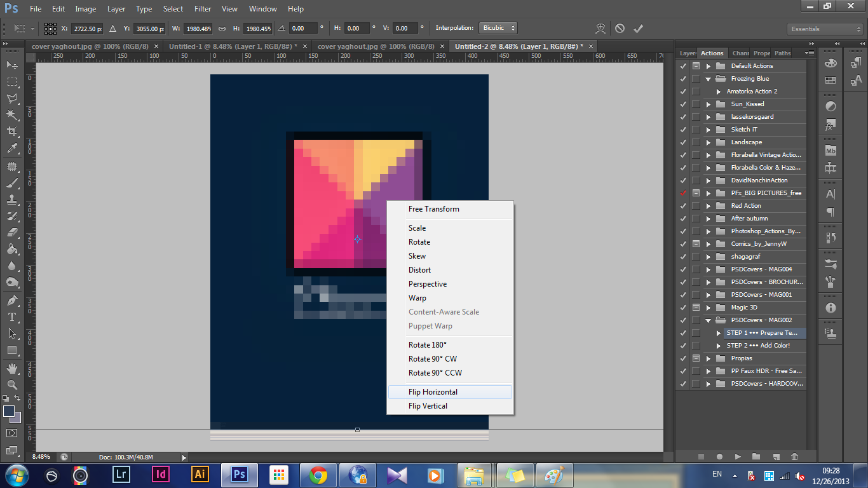This screenshot has width=868, height=488.
Task: Select the Zoom tool
Action: [11, 384]
